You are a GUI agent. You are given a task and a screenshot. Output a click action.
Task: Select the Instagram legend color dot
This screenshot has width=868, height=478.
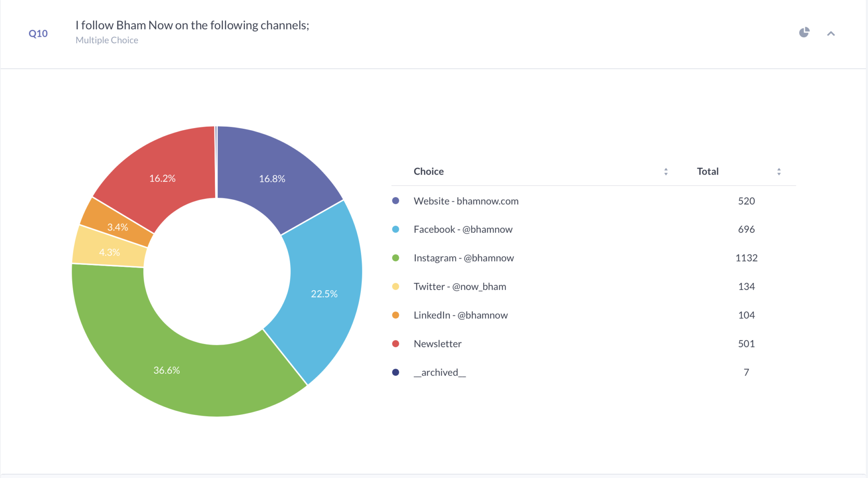pos(395,258)
